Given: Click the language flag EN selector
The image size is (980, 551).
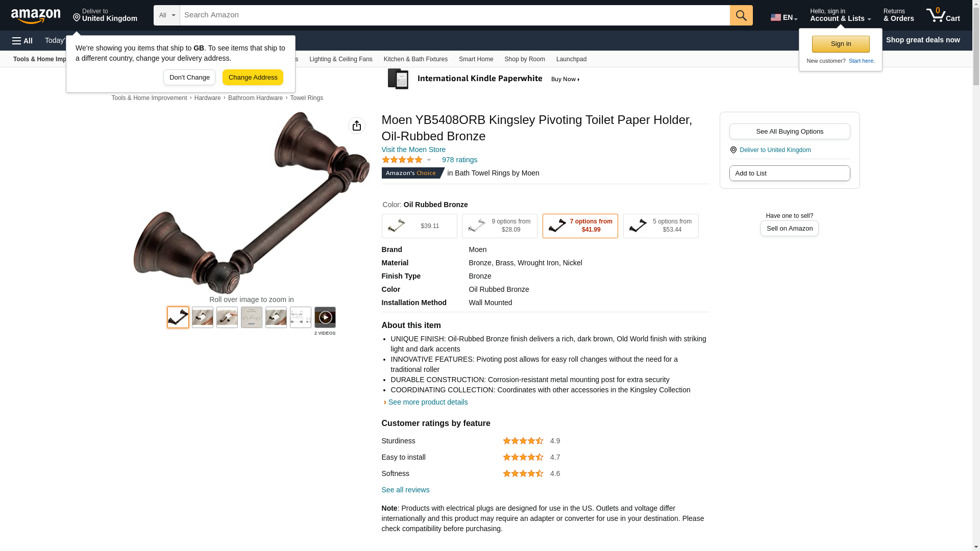Looking at the screenshot, I should pos(784,17).
